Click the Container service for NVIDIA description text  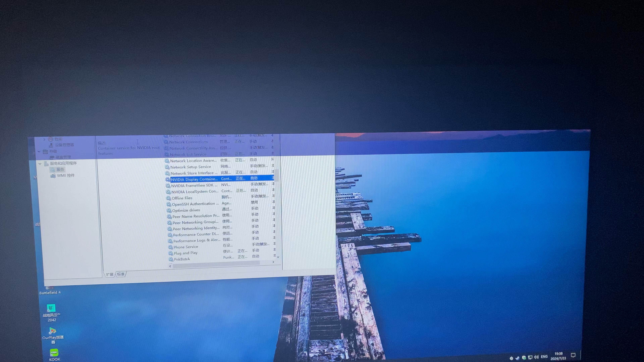click(129, 150)
